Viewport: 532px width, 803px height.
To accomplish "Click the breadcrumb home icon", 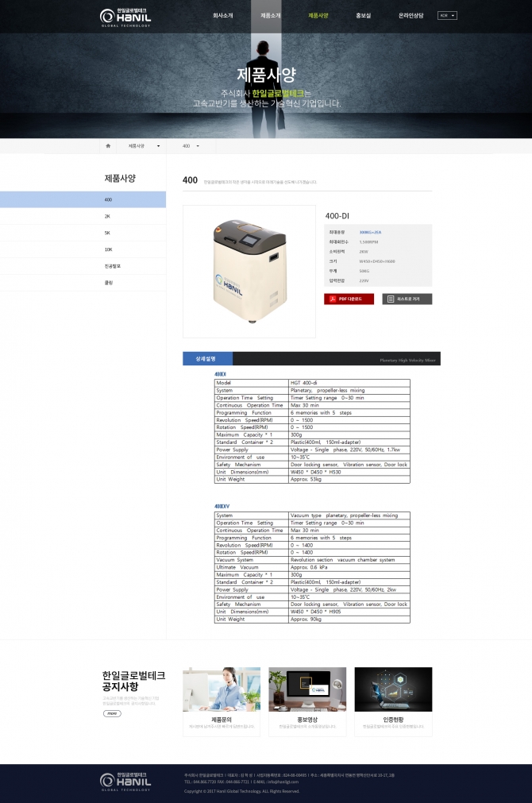I will tap(108, 146).
